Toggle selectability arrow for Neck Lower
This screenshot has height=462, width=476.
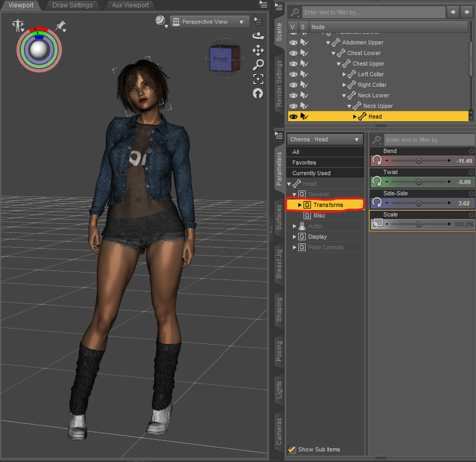[x=304, y=95]
